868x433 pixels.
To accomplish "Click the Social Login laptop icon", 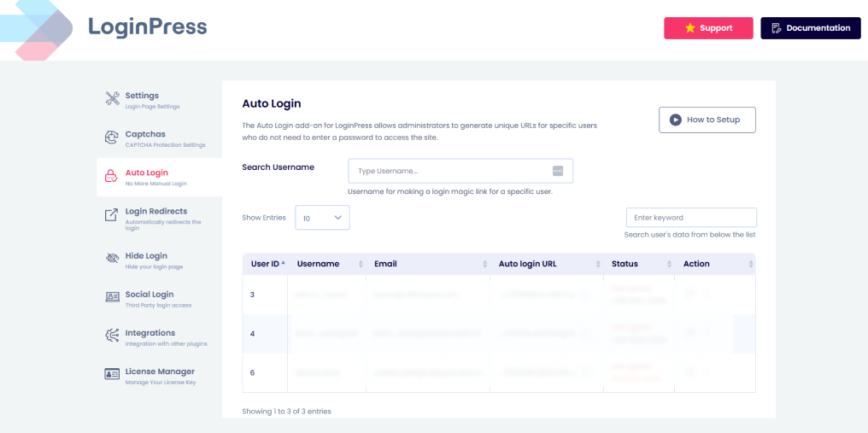I will tap(113, 297).
